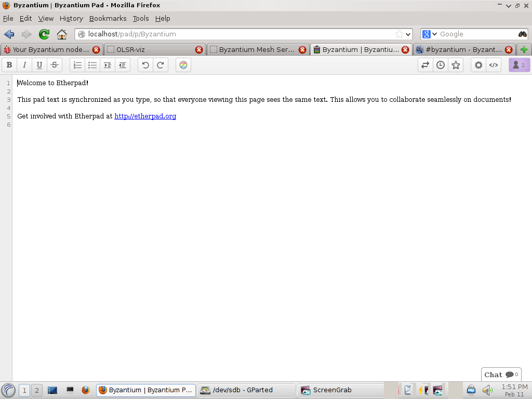Open a new browser tab

pyautogui.click(x=524, y=49)
